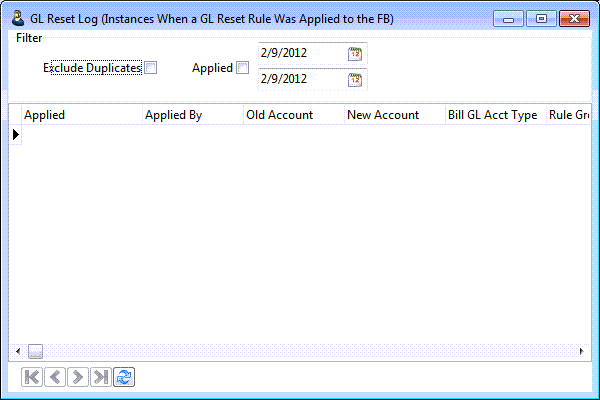Toggle the Applied date filter checkbox

[x=243, y=68]
